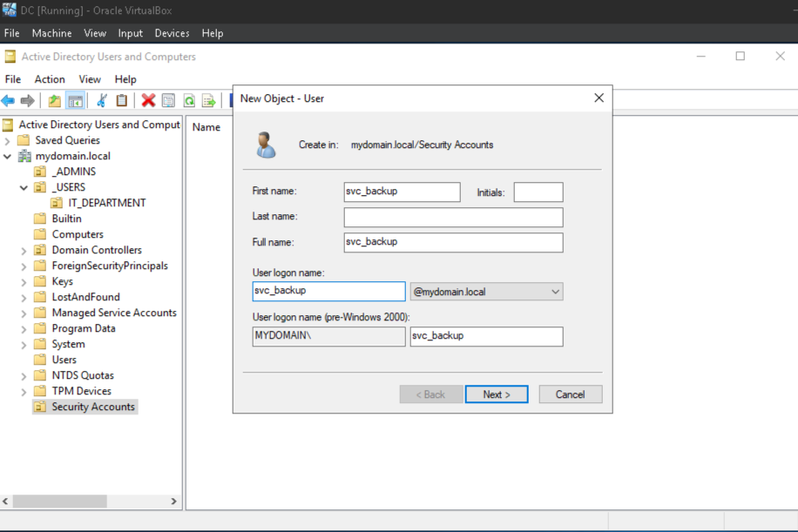Click the Paste clipboard toolbar icon
Image resolution: width=798 pixels, height=532 pixels.
click(122, 101)
